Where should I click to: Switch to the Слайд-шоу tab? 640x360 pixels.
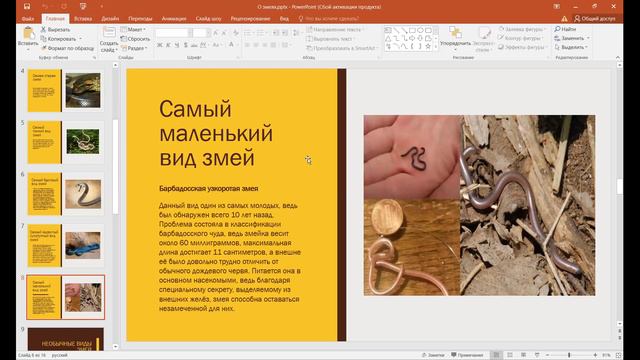[208, 18]
